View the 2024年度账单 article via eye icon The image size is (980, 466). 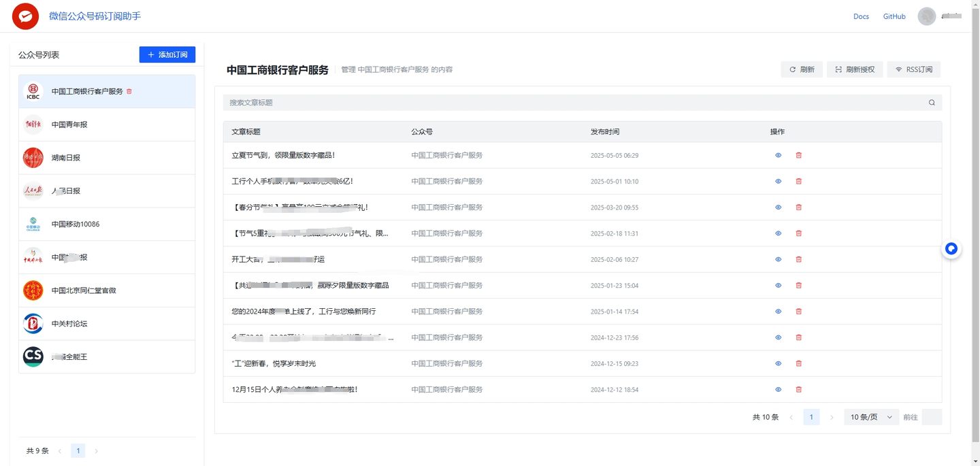(x=778, y=311)
